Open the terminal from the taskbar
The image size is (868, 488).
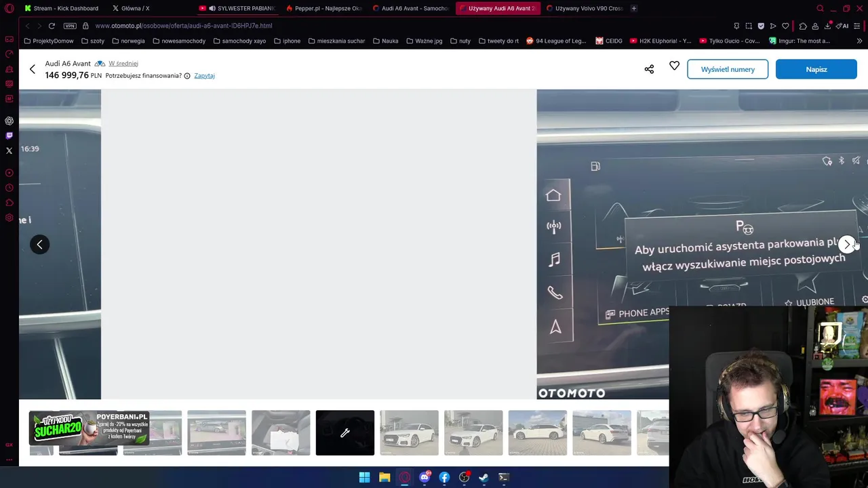(504, 477)
